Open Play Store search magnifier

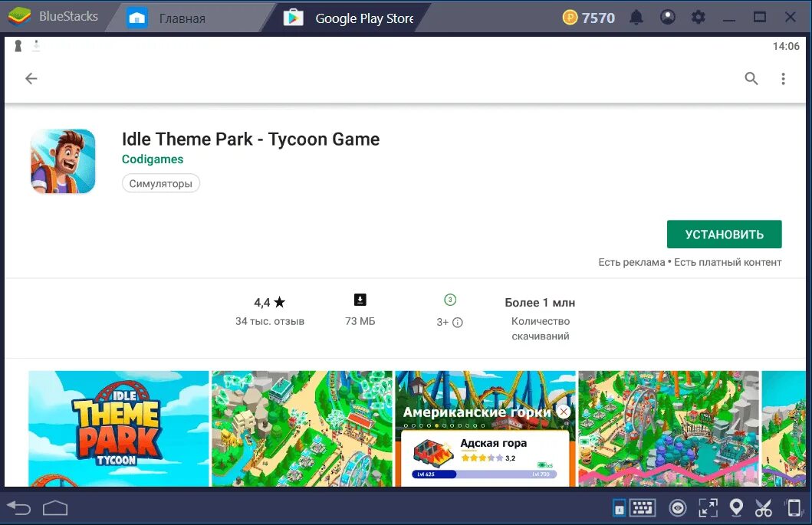point(751,78)
